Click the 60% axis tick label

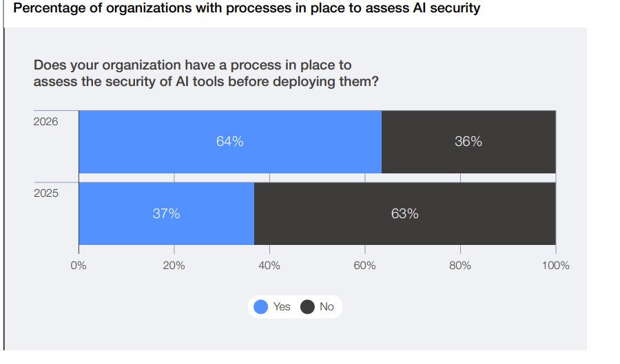(x=364, y=266)
